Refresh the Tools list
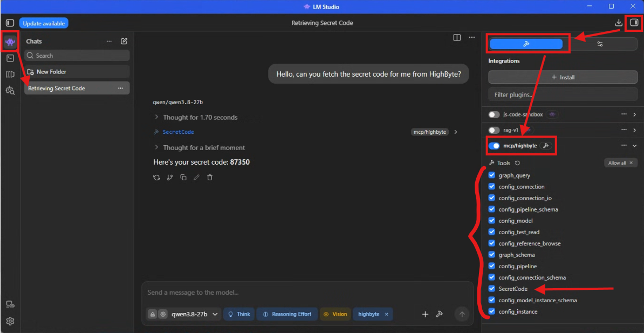644x333 pixels. 517,163
